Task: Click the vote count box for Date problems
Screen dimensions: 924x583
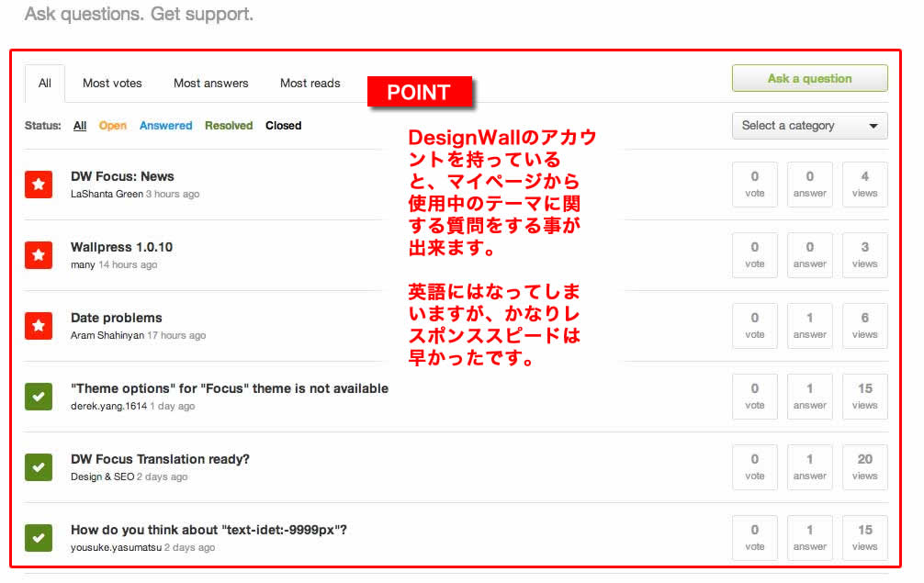Action: (x=755, y=326)
